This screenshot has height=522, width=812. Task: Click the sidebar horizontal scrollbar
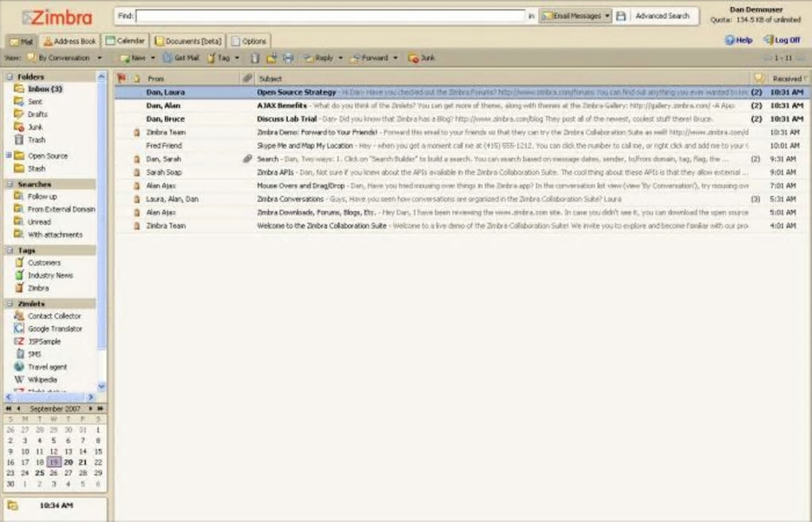click(50, 397)
